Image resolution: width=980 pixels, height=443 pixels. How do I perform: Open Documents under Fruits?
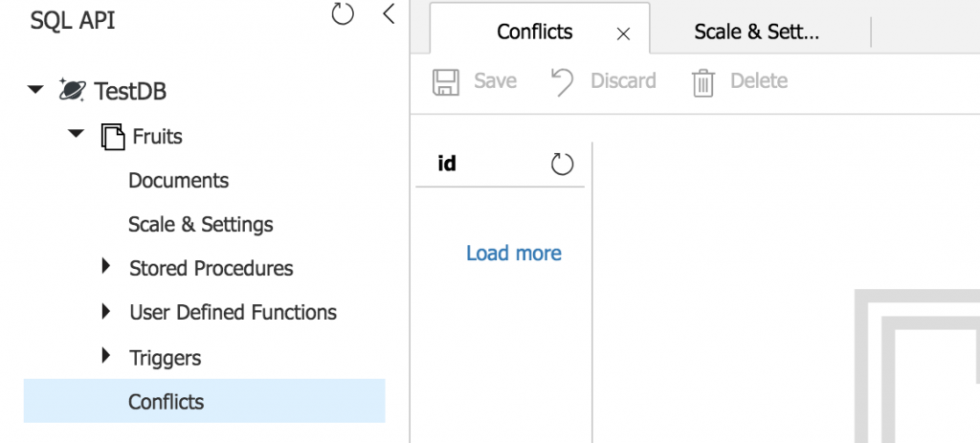(x=178, y=181)
